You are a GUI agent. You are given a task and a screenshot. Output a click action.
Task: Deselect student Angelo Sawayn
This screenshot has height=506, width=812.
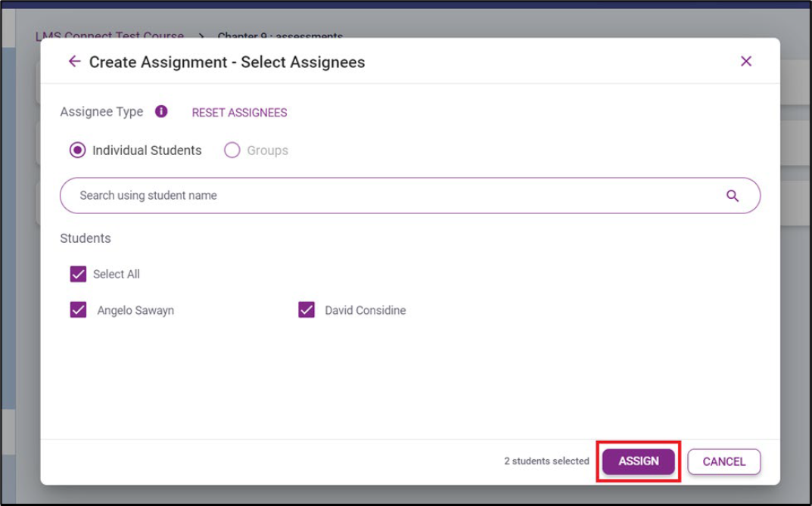[x=77, y=310]
